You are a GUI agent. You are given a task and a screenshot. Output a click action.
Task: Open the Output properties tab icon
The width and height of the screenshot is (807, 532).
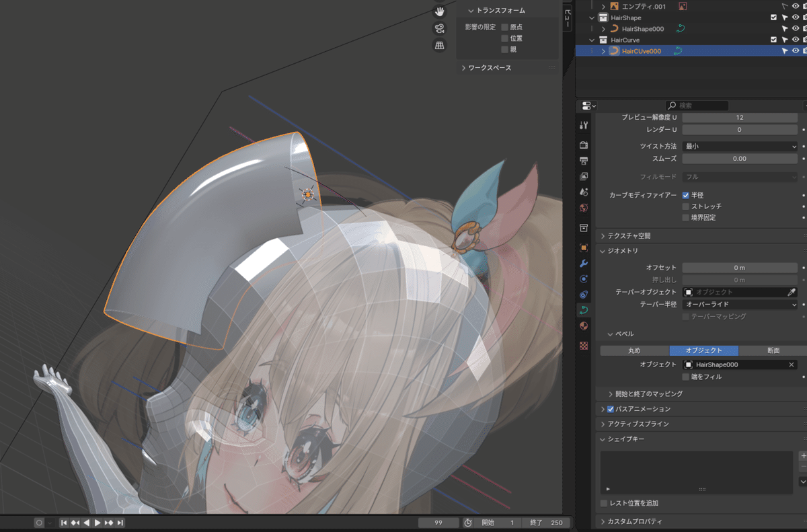tap(584, 161)
